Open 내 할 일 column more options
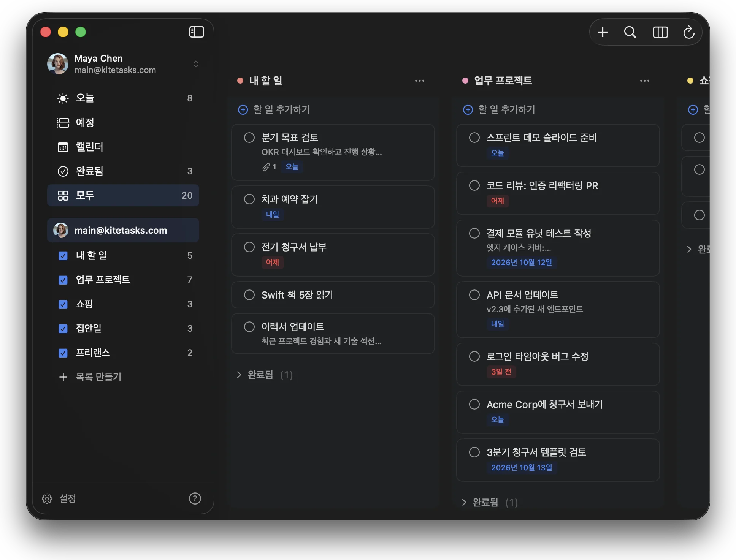The width and height of the screenshot is (736, 560). 420,81
